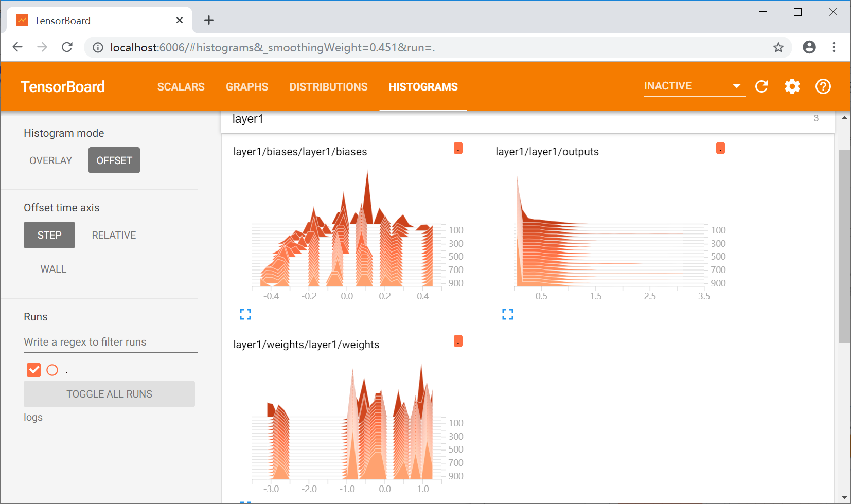The height and width of the screenshot is (504, 851).
Task: Open the TensorBoard settings gear
Action: click(792, 86)
